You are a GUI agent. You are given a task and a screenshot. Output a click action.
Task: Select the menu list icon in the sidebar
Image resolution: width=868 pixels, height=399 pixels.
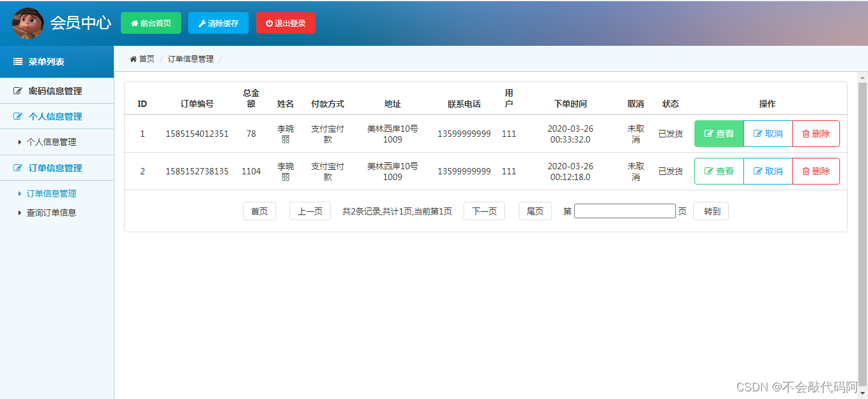click(x=17, y=62)
